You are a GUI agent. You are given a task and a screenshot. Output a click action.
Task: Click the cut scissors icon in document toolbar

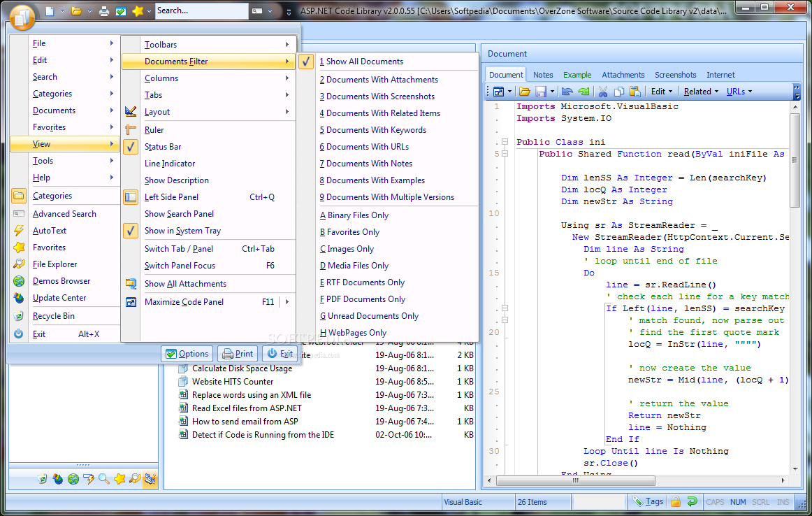(602, 92)
